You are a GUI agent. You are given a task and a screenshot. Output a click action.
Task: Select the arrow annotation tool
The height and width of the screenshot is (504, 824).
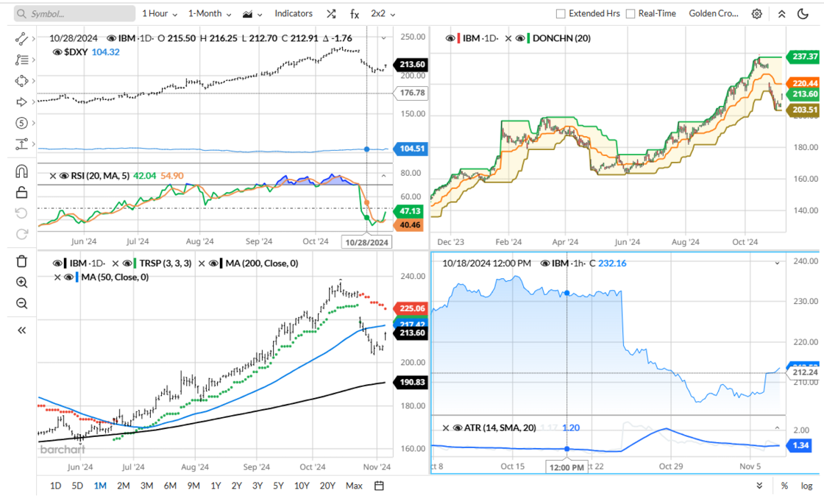[x=20, y=102]
